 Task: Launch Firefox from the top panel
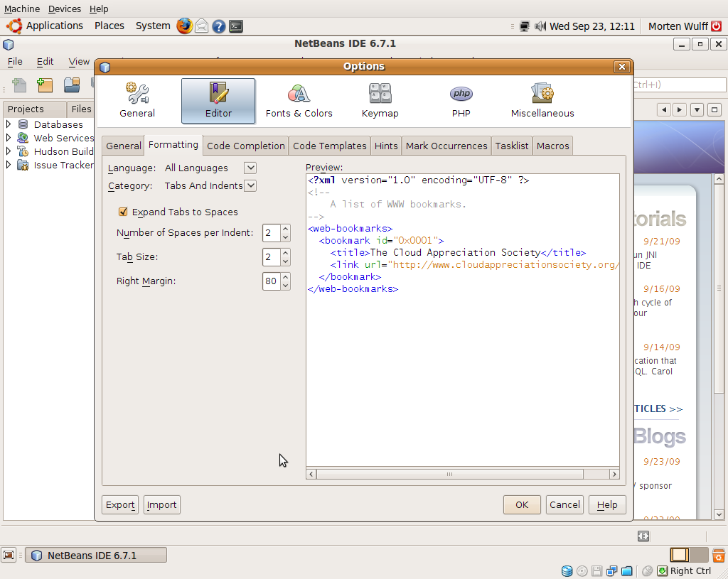click(184, 26)
